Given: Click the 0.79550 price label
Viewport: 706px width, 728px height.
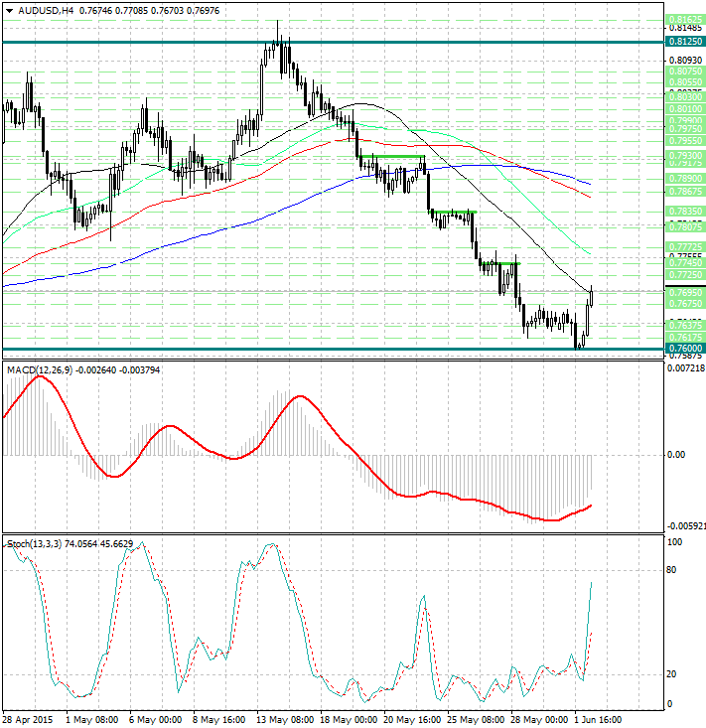Looking at the screenshot, I should pos(685,140).
